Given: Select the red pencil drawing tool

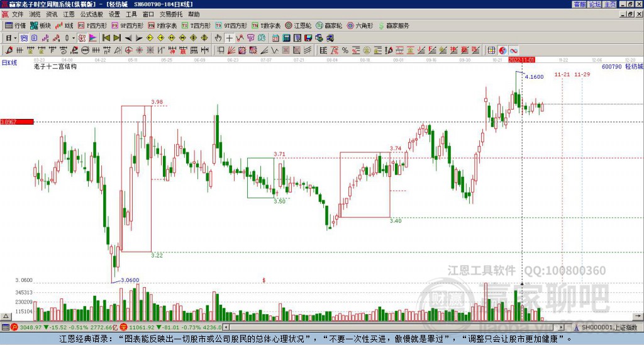Looking at the screenshot, I should pos(9,50).
